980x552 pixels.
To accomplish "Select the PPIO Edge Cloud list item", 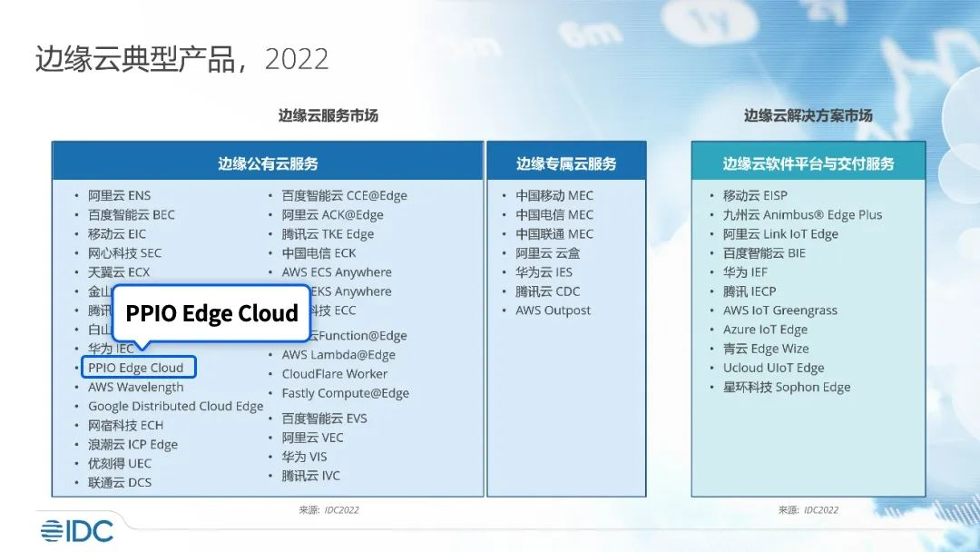I will 135,368.
